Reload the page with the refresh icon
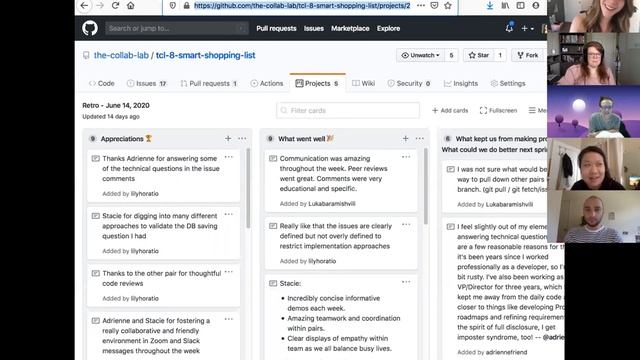This screenshot has width=640, height=360. 116,5
